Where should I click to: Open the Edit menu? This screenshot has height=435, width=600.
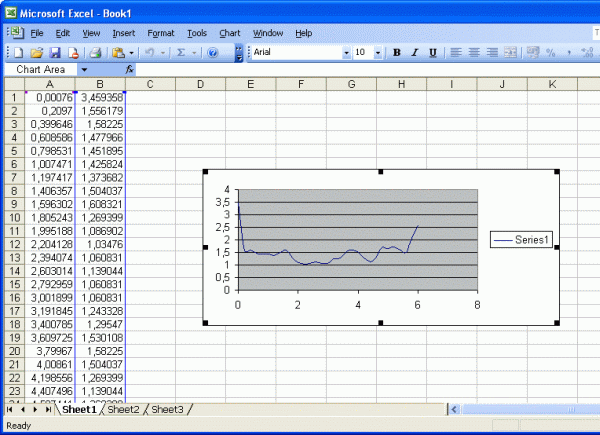click(62, 33)
